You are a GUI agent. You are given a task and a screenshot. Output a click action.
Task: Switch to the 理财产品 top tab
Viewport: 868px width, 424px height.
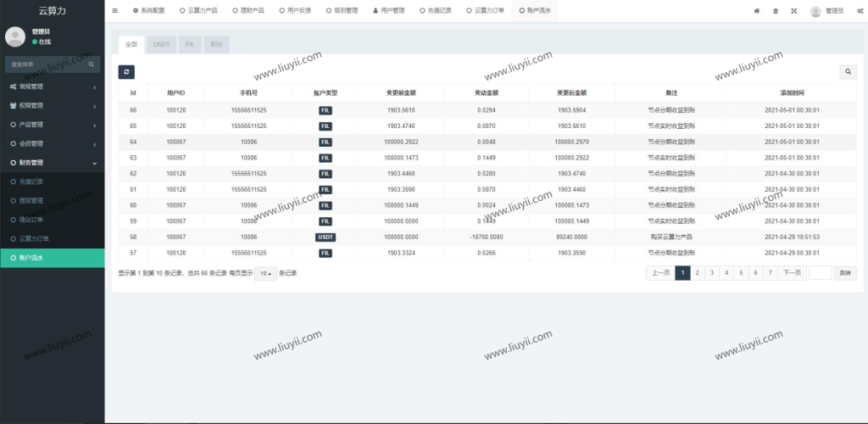[248, 10]
